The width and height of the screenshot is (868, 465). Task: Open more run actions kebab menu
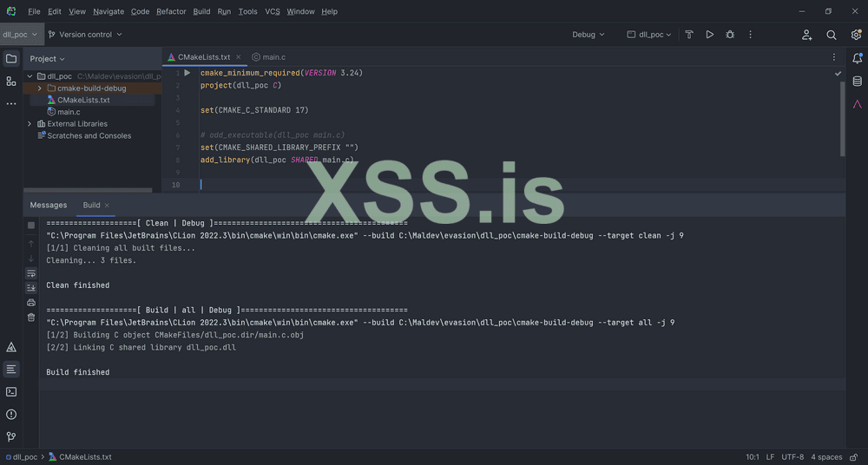pyautogui.click(x=751, y=35)
